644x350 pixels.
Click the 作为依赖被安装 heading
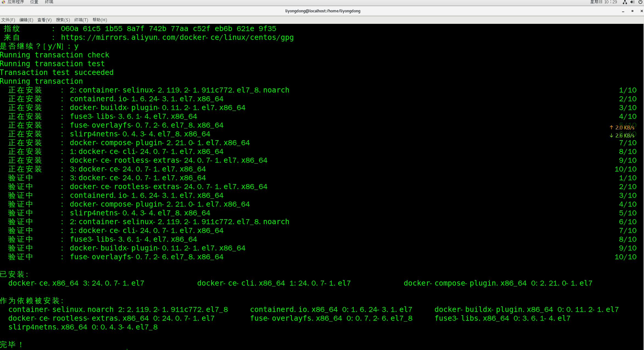(x=32, y=301)
